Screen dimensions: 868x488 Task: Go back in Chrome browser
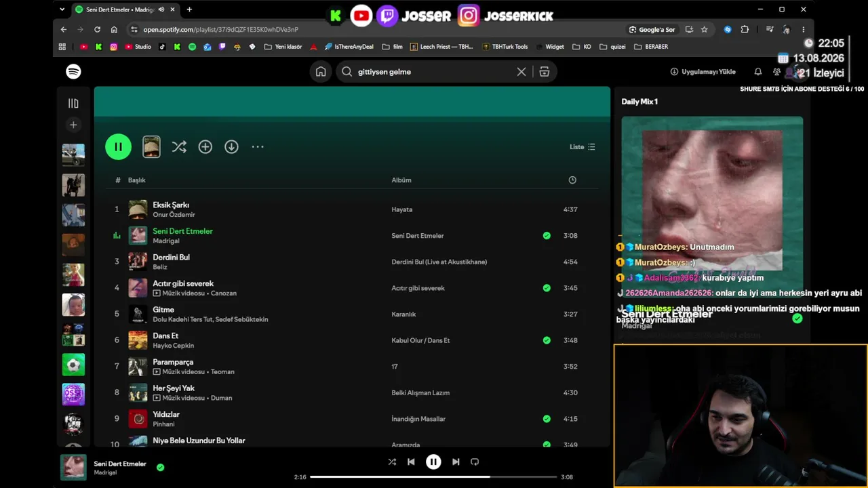(64, 30)
